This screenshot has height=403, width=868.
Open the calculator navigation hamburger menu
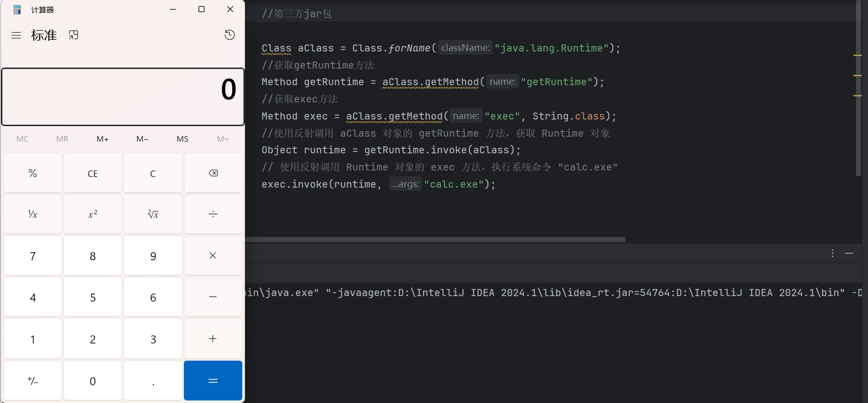point(16,35)
